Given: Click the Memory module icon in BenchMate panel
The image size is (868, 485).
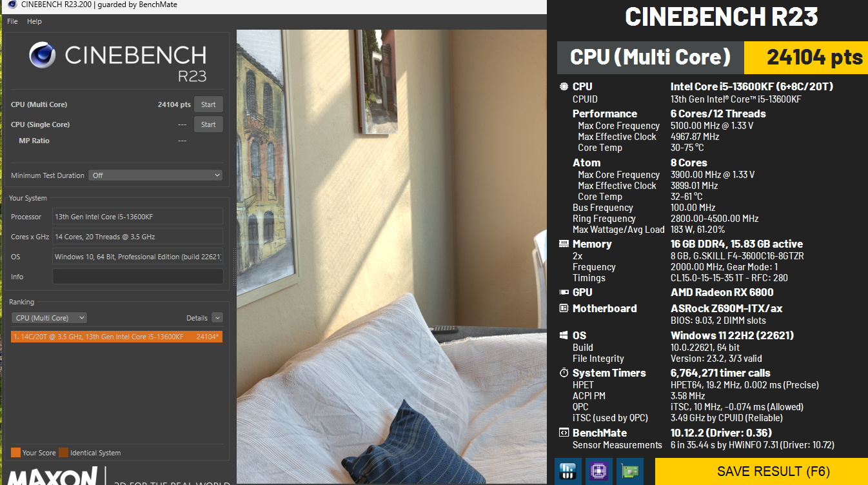Looking at the screenshot, I should point(564,244).
